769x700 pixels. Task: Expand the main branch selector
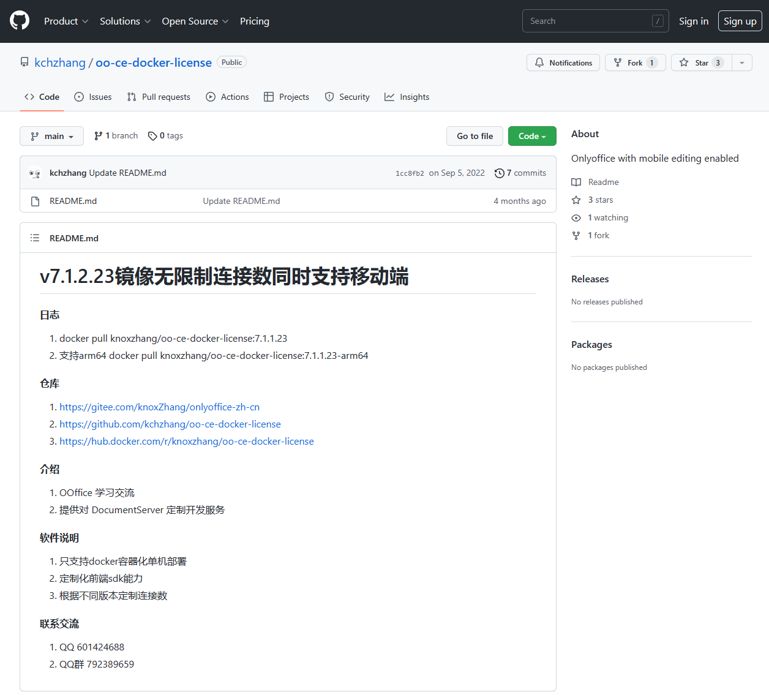(x=51, y=136)
